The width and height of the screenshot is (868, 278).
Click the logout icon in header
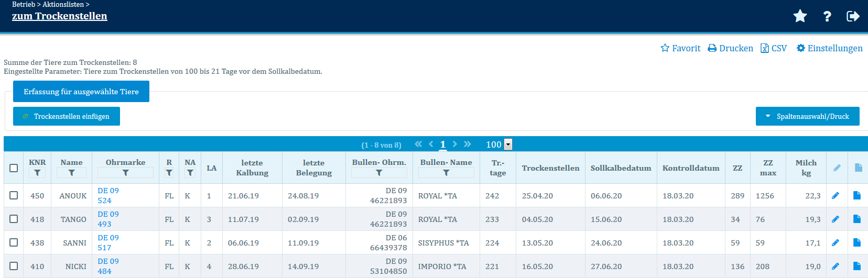point(853,16)
